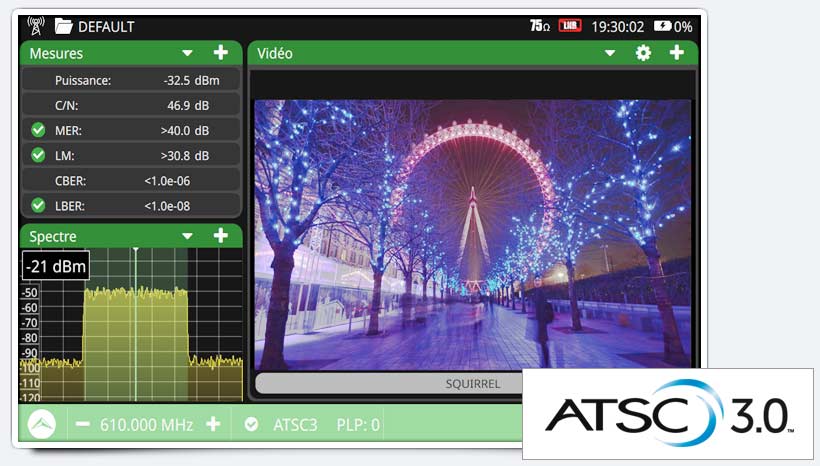Click the Spectre panel title

(x=53, y=236)
